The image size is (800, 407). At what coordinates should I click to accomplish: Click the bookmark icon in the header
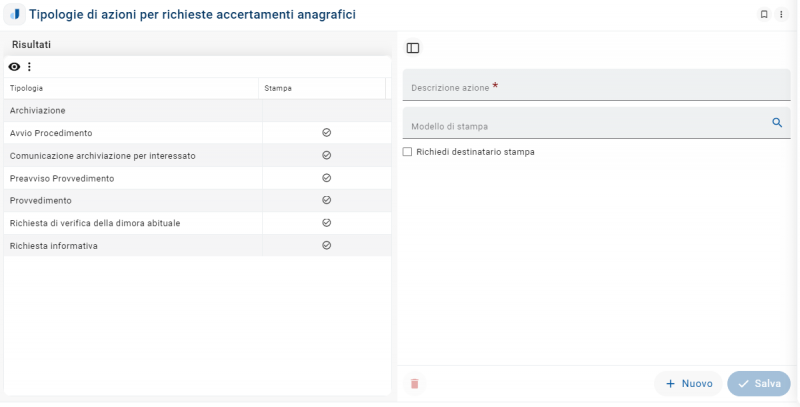pyautogui.click(x=764, y=15)
